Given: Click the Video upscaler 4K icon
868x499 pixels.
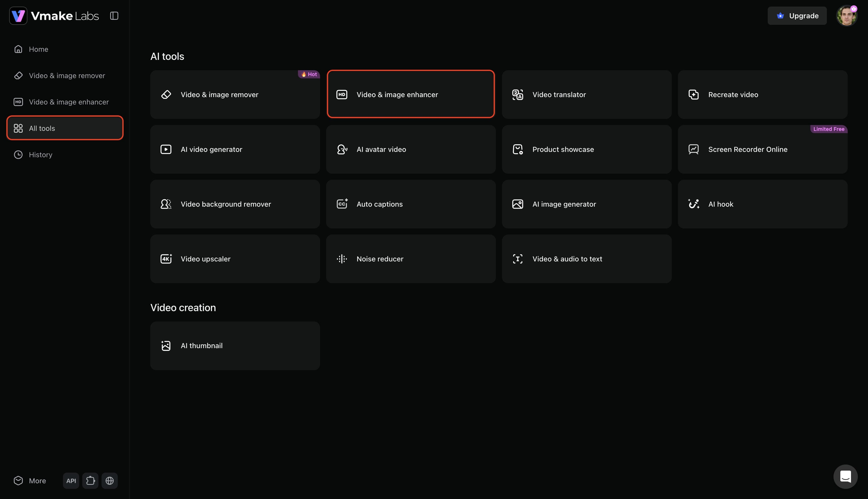Looking at the screenshot, I should [x=166, y=259].
